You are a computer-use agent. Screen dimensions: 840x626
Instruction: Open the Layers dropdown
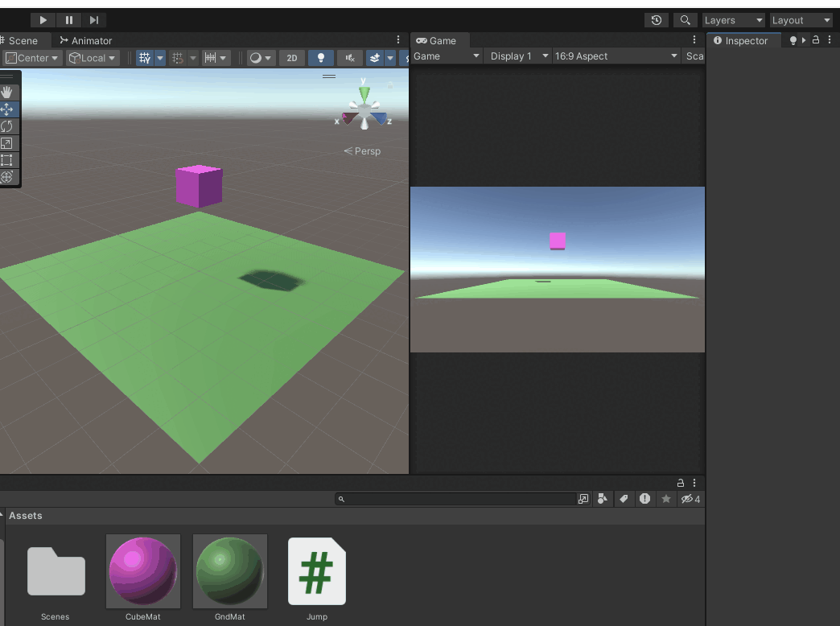coord(733,20)
